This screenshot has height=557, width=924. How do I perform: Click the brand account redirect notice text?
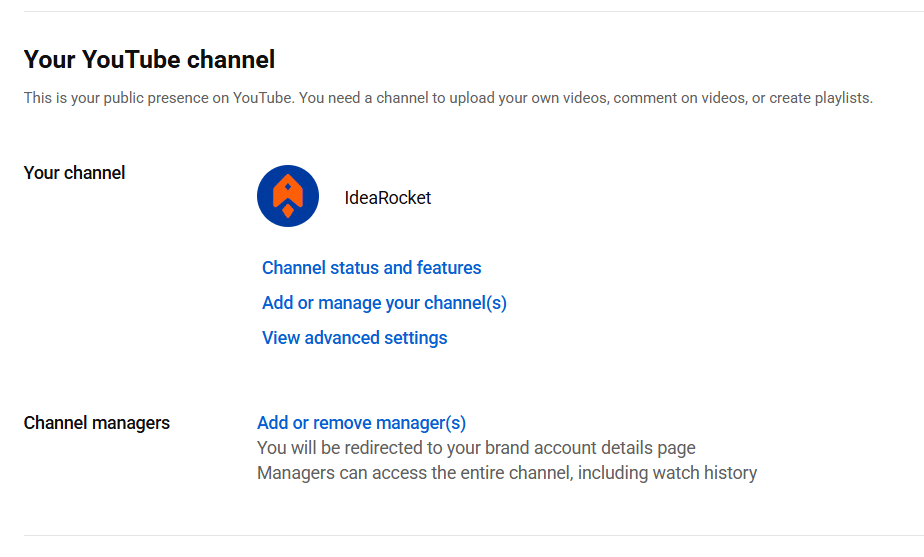click(476, 448)
